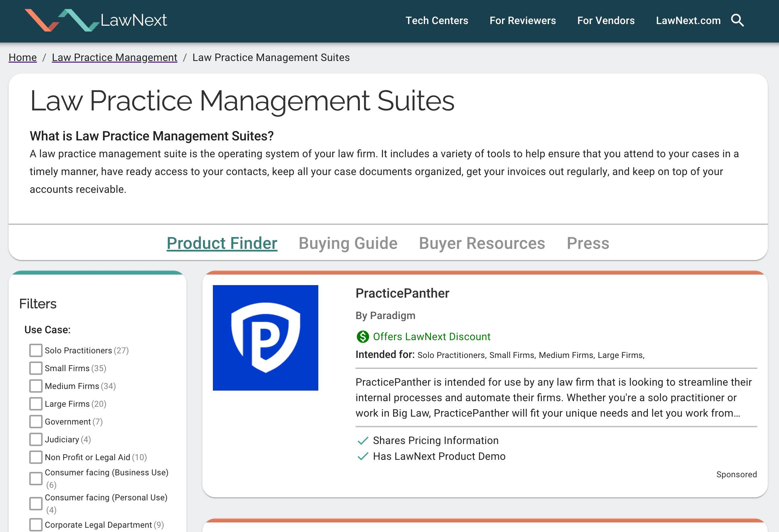
Task: Click the Sponsored label
Action: coord(736,474)
